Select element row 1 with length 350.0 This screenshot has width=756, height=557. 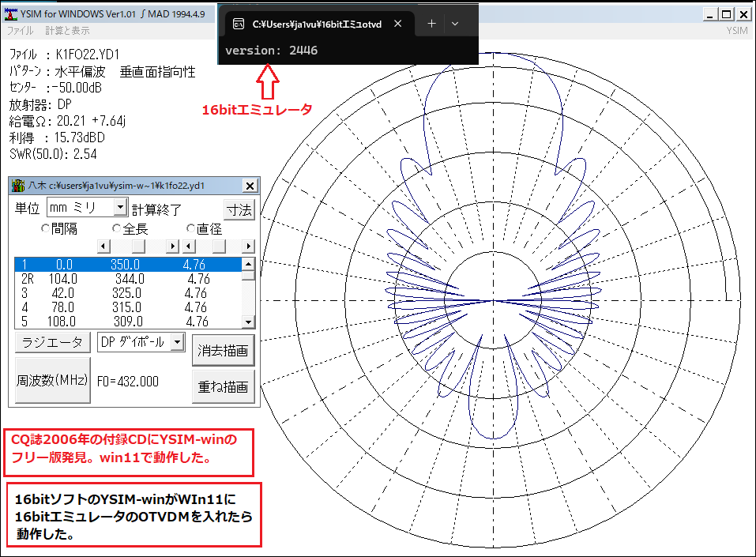click(128, 264)
